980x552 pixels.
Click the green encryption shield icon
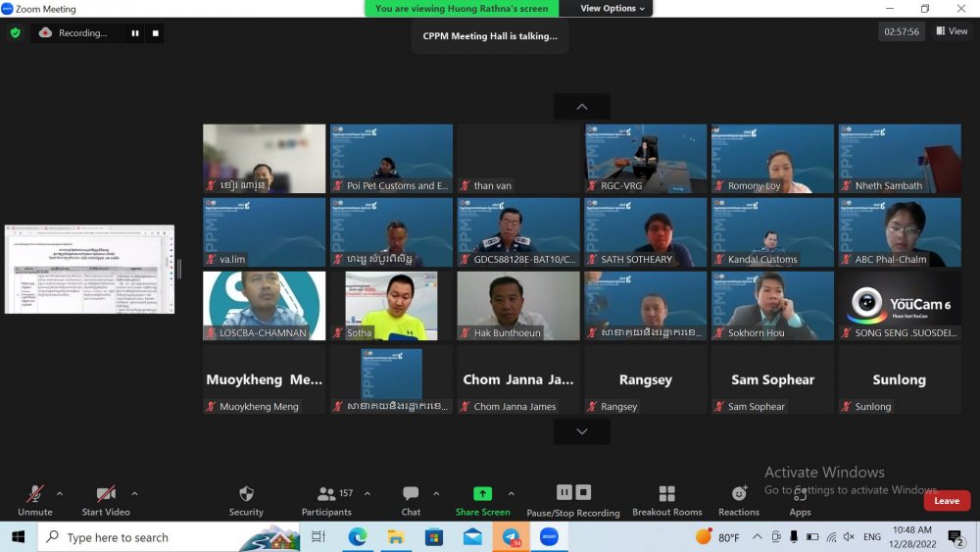[x=15, y=32]
